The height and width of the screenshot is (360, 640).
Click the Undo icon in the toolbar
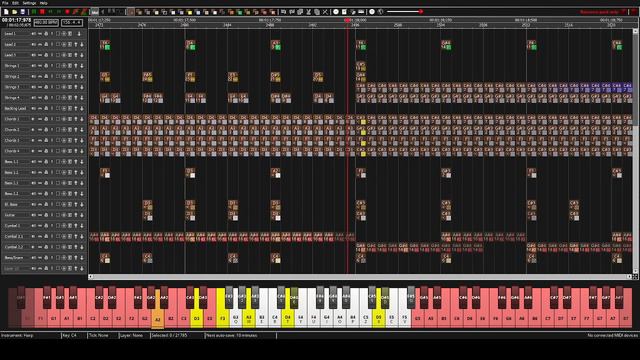tap(283, 12)
